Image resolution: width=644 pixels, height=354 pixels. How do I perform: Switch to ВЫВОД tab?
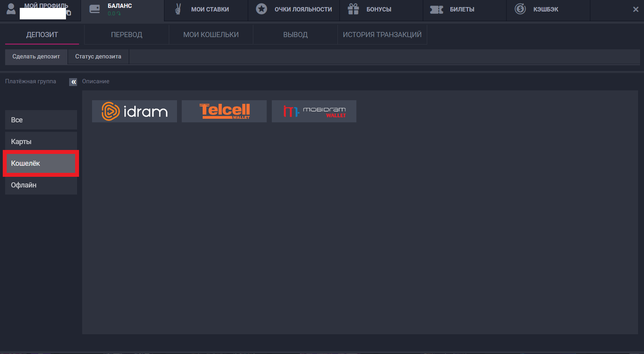coord(296,35)
